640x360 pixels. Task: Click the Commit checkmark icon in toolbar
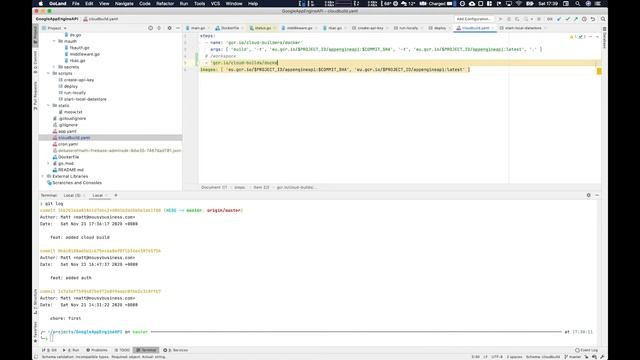tap(567, 19)
